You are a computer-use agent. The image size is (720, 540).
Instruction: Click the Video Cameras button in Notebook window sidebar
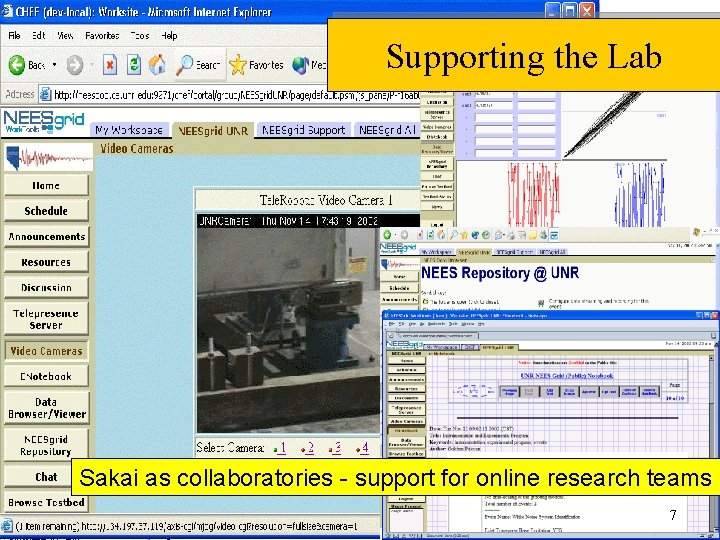(407, 421)
